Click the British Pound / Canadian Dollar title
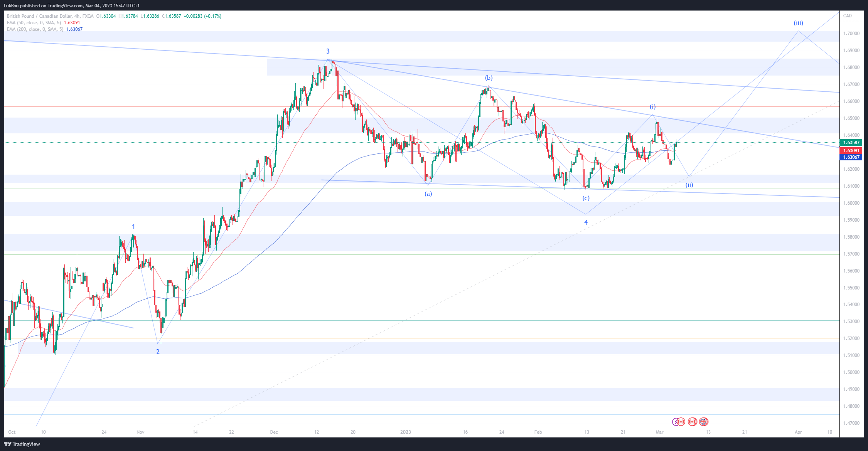This screenshot has width=868, height=451. click(39, 16)
